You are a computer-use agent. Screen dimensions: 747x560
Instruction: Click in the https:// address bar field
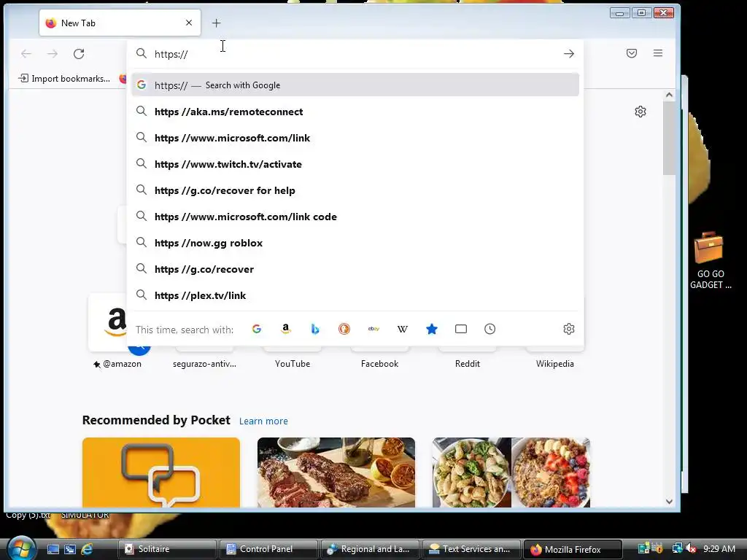[x=355, y=54]
